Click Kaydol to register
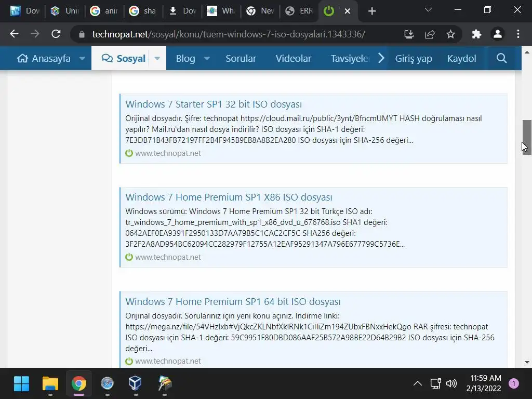The width and height of the screenshot is (532, 399). click(461, 58)
